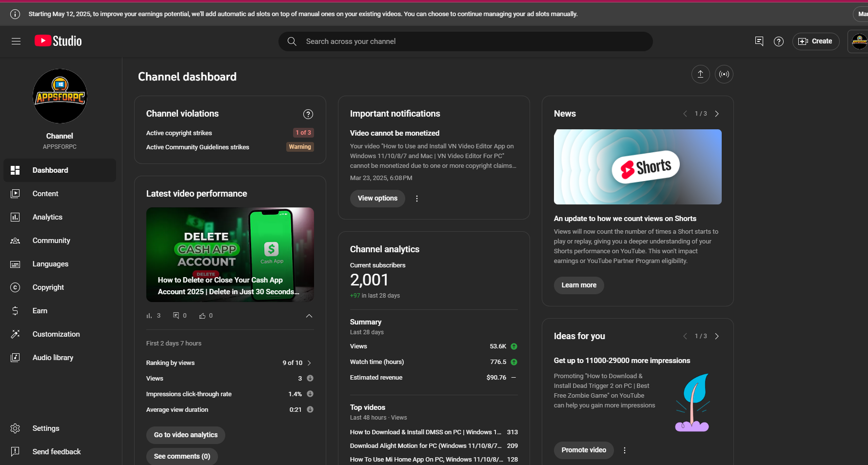Open the three-dot menu beside Promote video
Screen dimensions: 868x465
(x=625, y=450)
